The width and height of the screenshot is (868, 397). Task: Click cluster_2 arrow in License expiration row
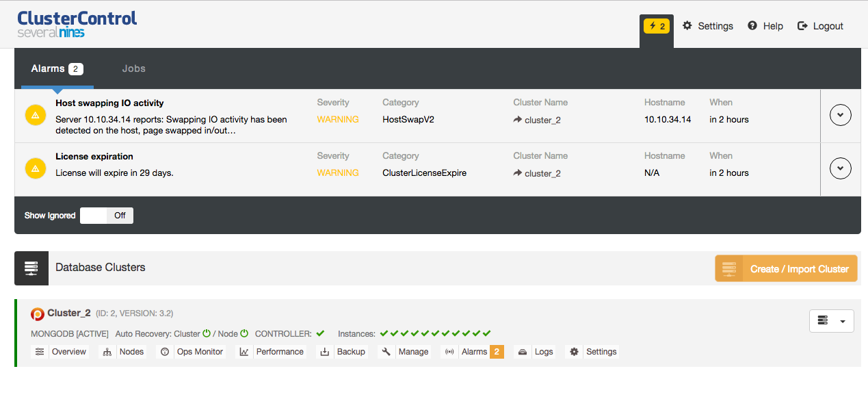pos(518,173)
